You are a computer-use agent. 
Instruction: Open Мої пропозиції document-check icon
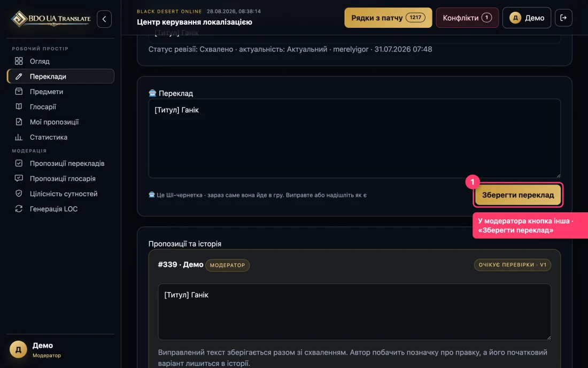tap(19, 122)
